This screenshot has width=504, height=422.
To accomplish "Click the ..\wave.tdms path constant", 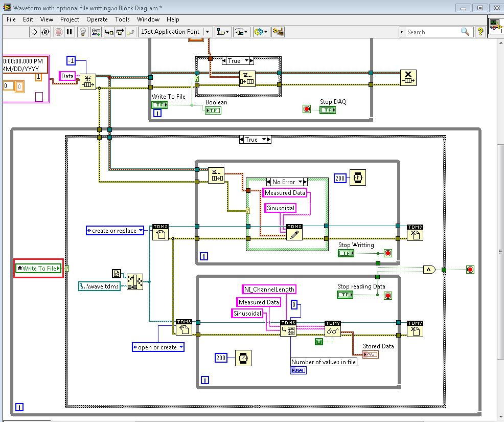I will 99,286.
